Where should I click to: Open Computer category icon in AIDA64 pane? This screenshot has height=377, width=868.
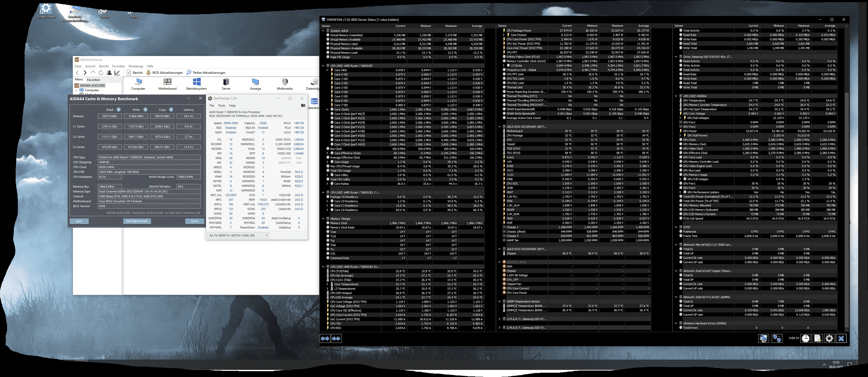coord(138,84)
